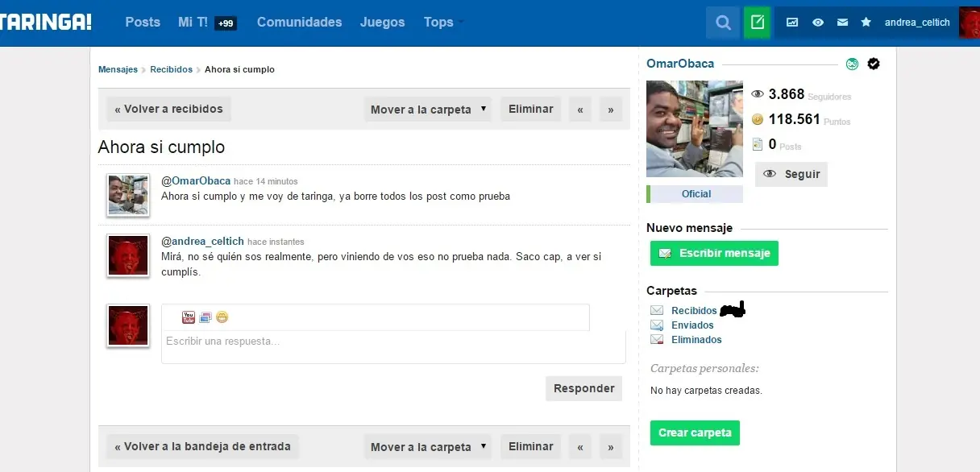Image resolution: width=980 pixels, height=472 pixels.
Task: Click the coin icon beside 118.561 Puntos
Action: tap(758, 119)
